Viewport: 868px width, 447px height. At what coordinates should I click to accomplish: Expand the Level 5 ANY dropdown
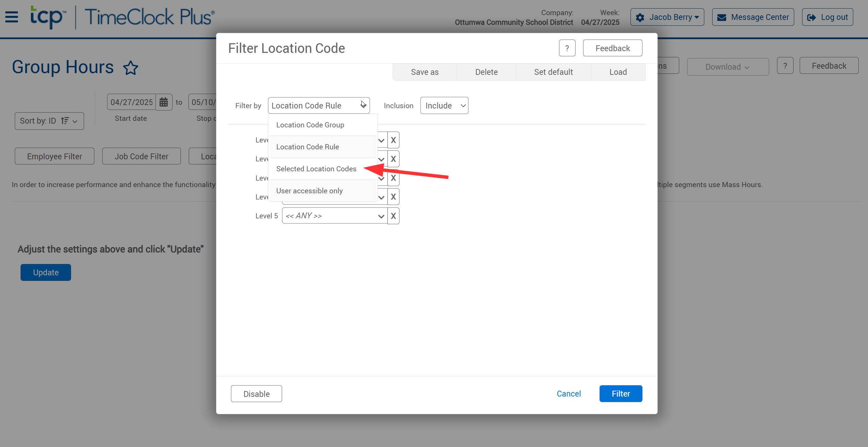point(335,216)
